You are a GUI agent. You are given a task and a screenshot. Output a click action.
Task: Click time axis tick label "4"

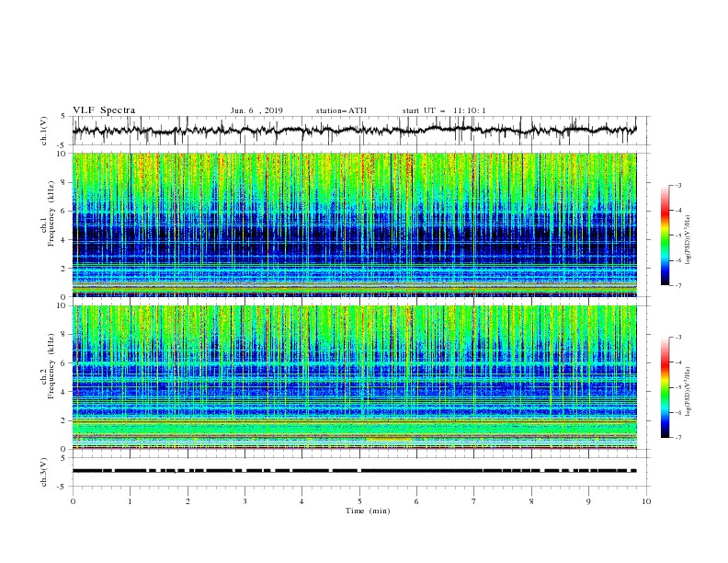[301, 501]
